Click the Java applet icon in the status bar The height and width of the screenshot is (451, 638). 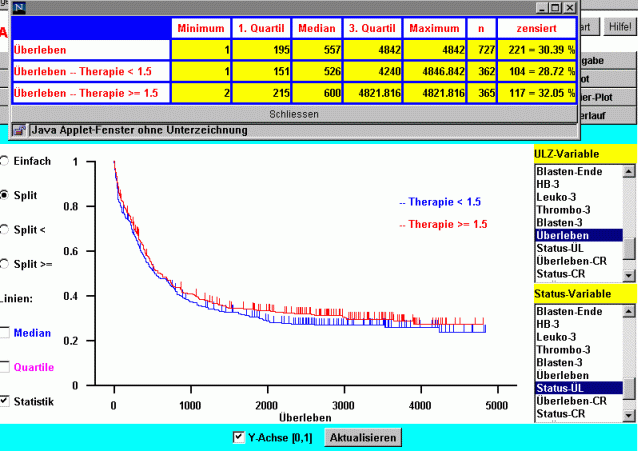pos(19,129)
